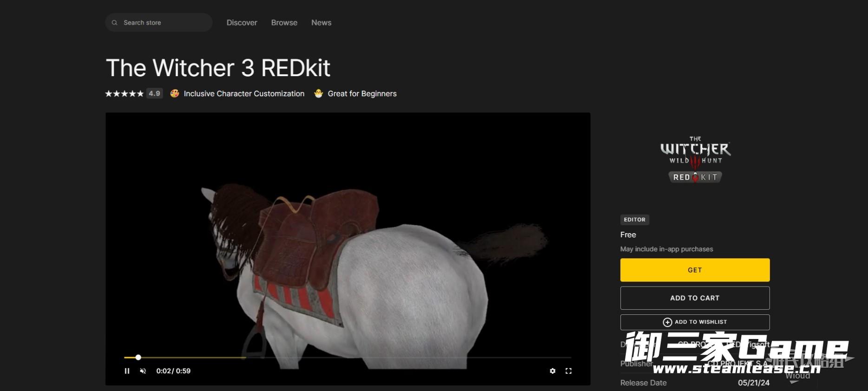Click the magnifier icon in the search bar
Screen dimensions: 868x391
click(114, 23)
